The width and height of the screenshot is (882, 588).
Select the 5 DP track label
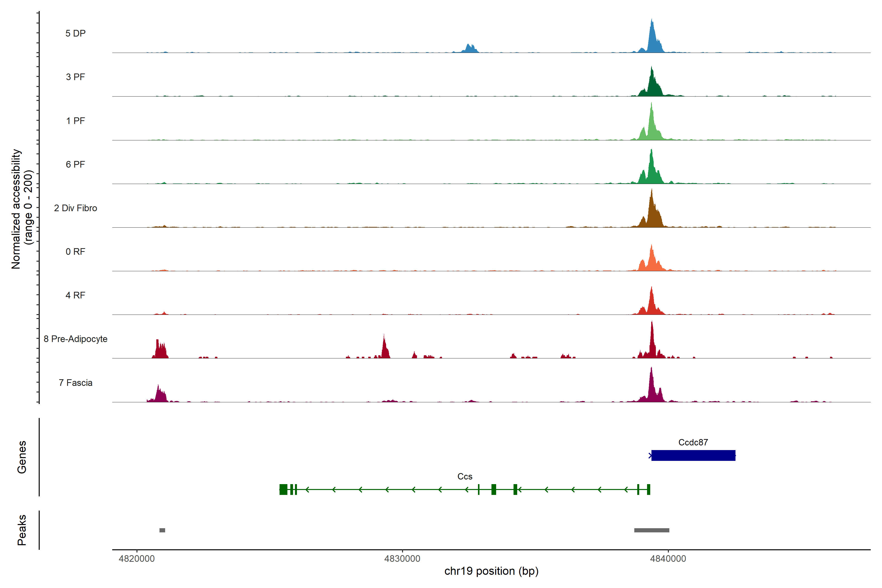(75, 33)
